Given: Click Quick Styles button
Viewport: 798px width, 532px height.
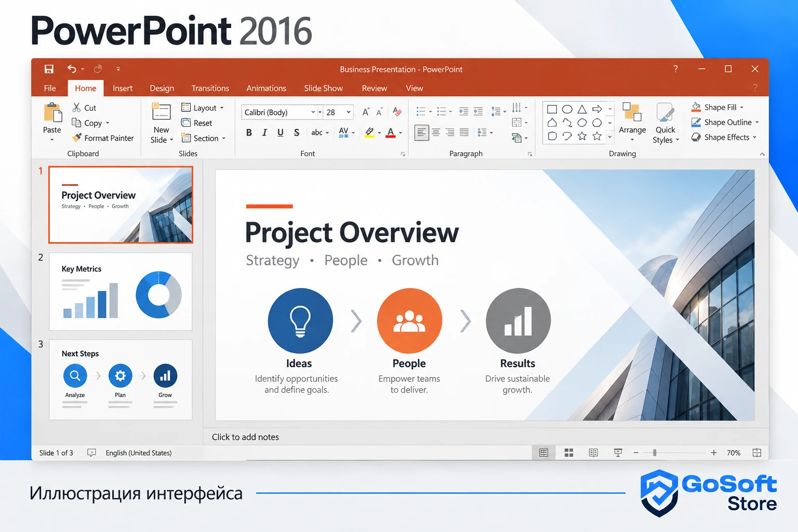Looking at the screenshot, I should pyautogui.click(x=666, y=124).
